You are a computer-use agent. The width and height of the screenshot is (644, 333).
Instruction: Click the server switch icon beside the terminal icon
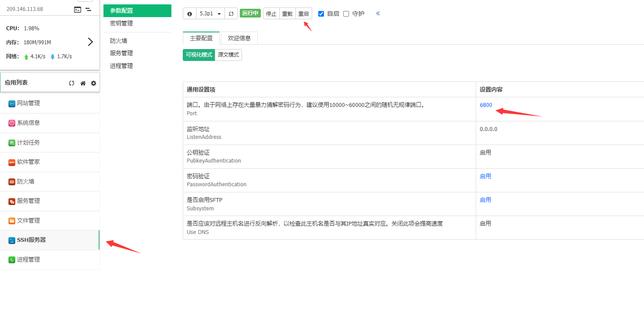click(89, 9)
